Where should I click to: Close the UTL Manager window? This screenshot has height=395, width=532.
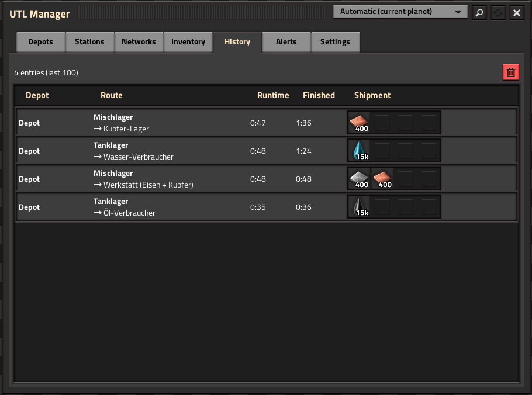tap(516, 13)
